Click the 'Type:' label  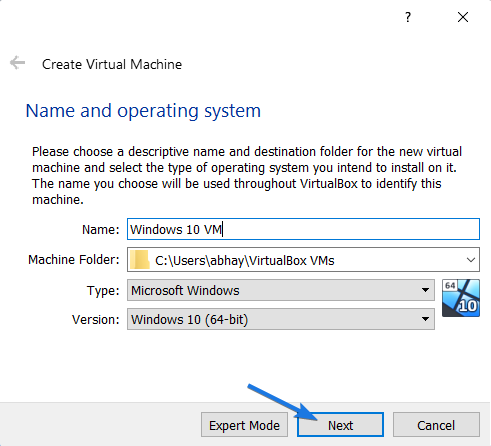point(103,291)
